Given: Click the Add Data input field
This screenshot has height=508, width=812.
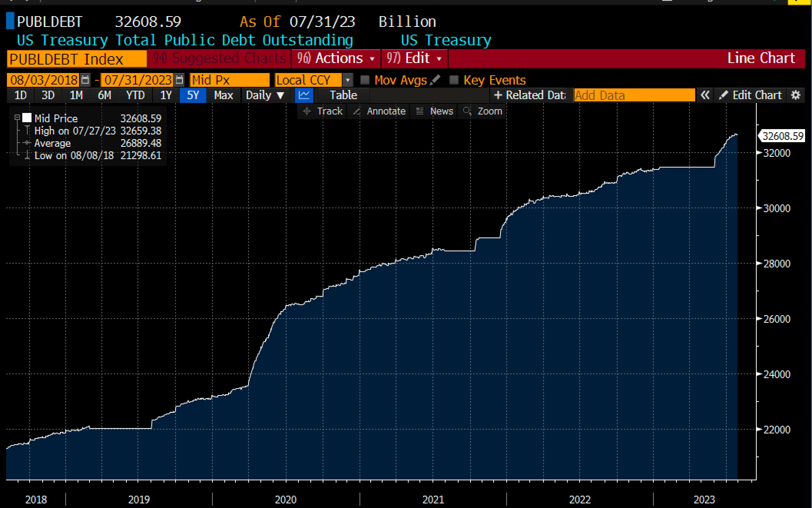Looking at the screenshot, I should tap(634, 95).
